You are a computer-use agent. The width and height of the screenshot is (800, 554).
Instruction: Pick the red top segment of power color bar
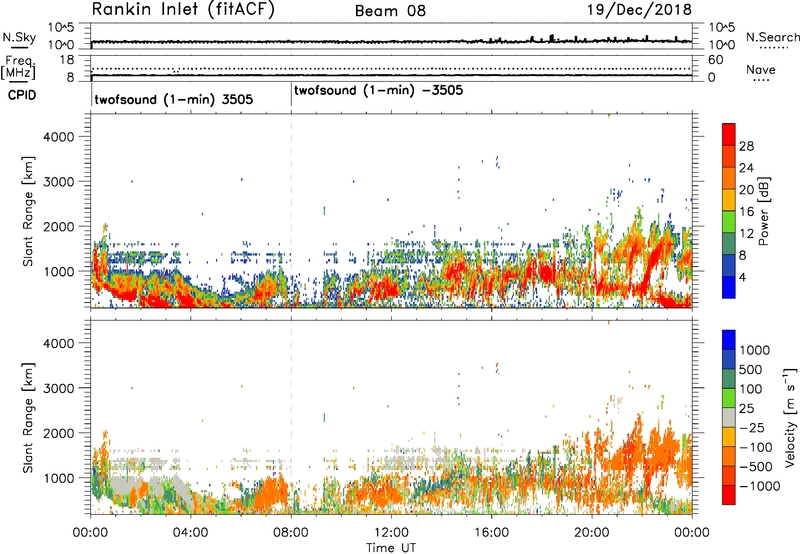click(x=729, y=134)
